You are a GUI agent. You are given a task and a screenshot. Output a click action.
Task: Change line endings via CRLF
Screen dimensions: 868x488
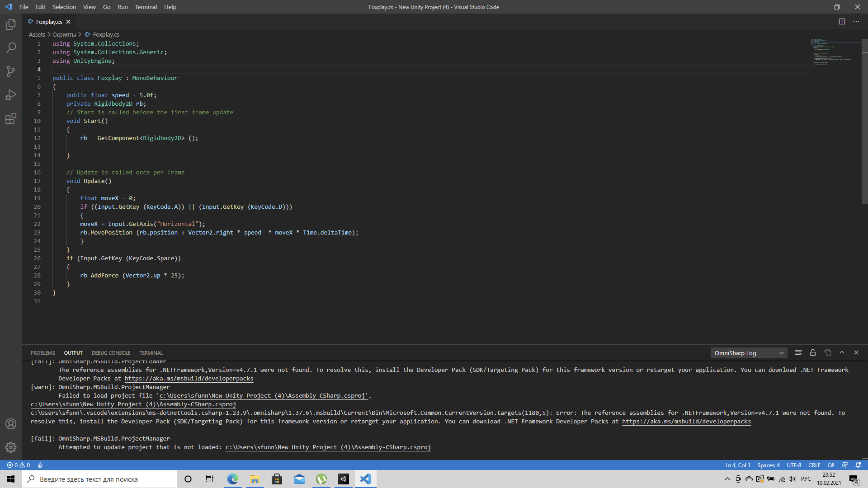click(x=814, y=465)
